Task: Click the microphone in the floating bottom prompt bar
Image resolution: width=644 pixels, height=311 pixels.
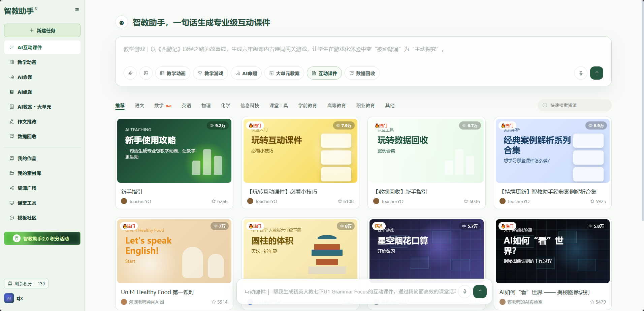Action: coord(465,291)
